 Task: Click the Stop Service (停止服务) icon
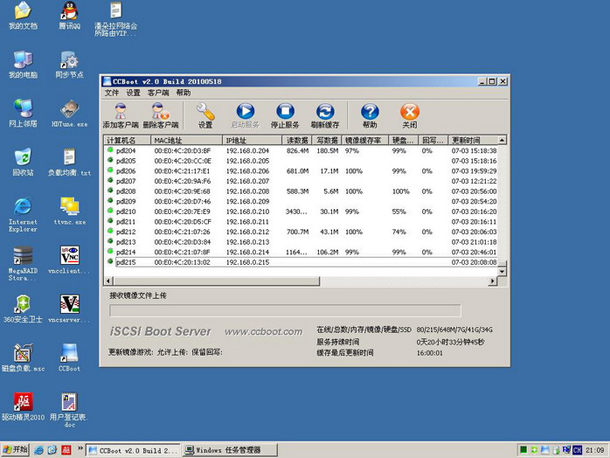tap(285, 116)
